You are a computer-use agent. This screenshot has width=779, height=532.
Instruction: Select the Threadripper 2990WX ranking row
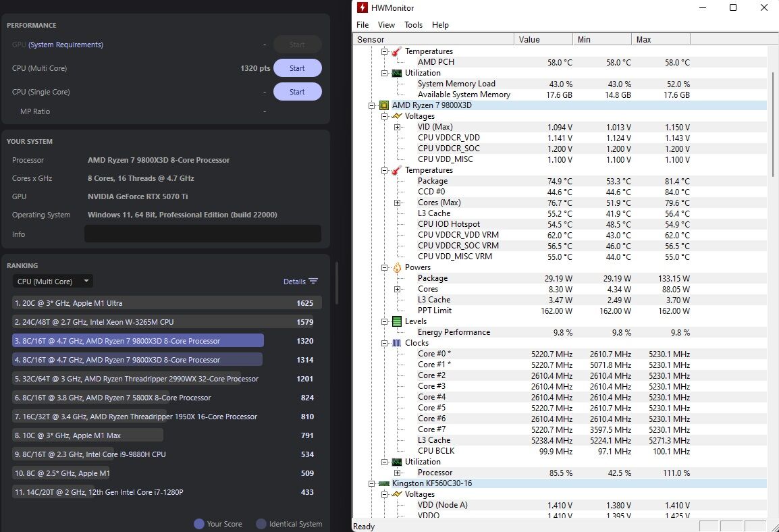[167, 379]
